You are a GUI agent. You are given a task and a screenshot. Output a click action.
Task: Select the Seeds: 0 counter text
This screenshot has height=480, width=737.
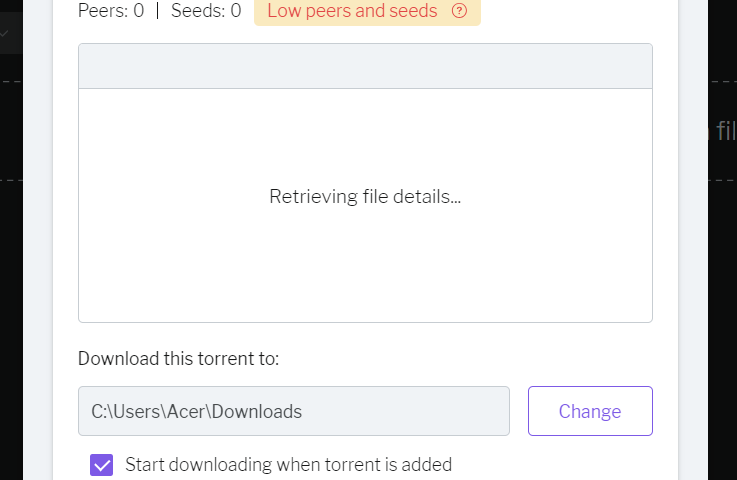(206, 10)
